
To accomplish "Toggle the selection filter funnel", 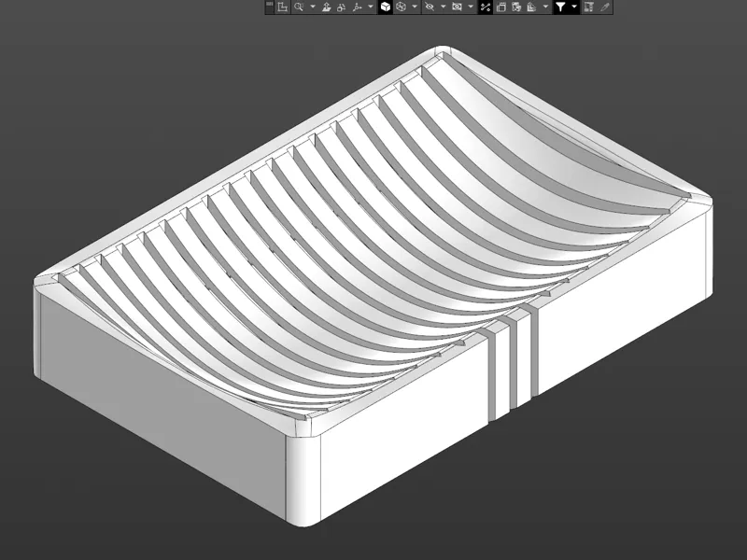I will pos(561,7).
